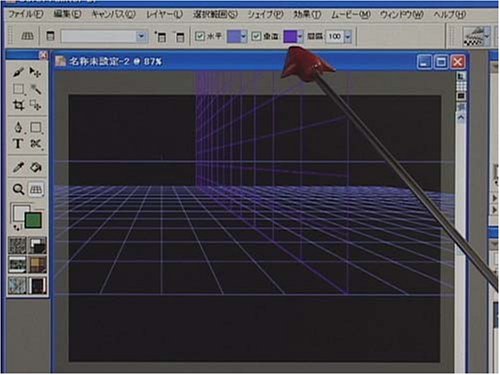This screenshot has width=500, height=375.
Task: Open the look selector thumbnail
Action: 17,285
